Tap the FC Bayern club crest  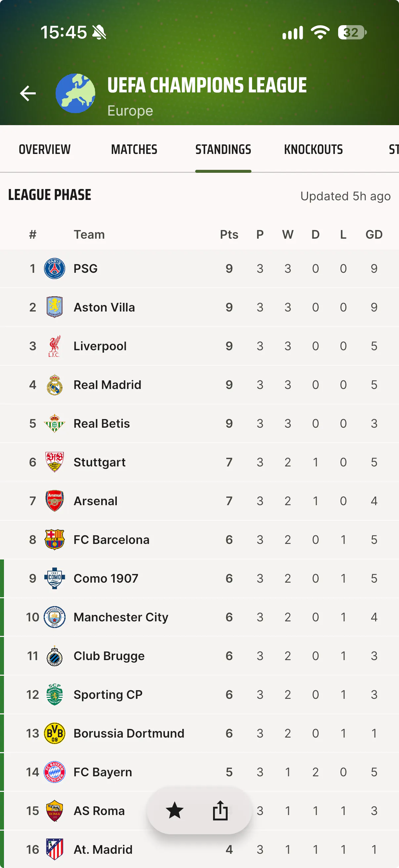[x=55, y=772]
